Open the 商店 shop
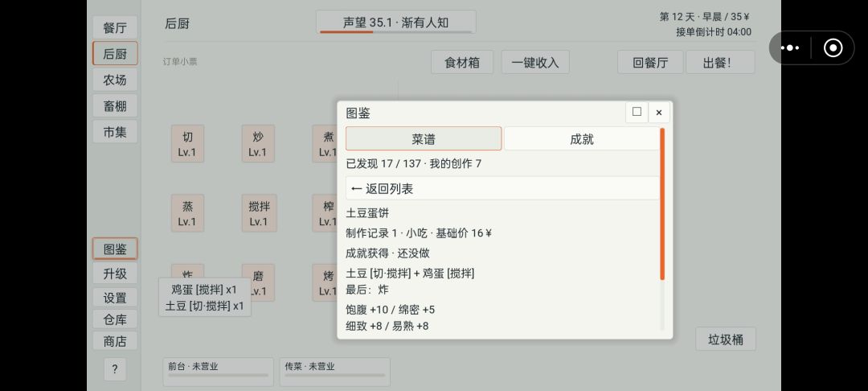868x391 pixels. coord(115,341)
